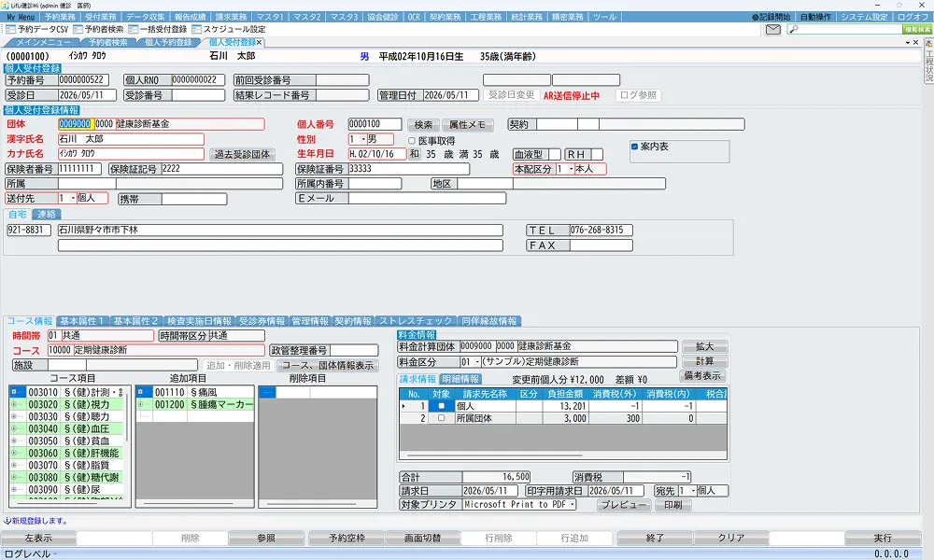Expand tree item 003020 §(健)視力
The width and height of the screenshot is (934, 560).
(x=14, y=405)
